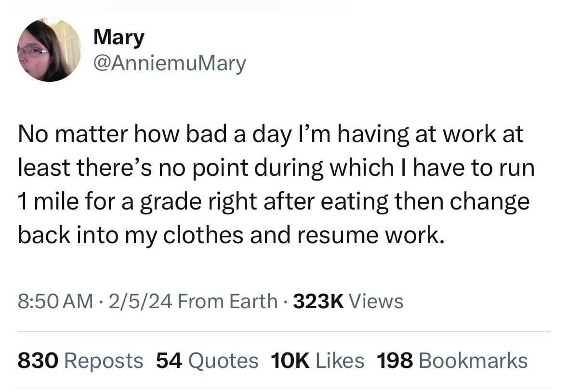Click the "Views" label

[x=376, y=301]
